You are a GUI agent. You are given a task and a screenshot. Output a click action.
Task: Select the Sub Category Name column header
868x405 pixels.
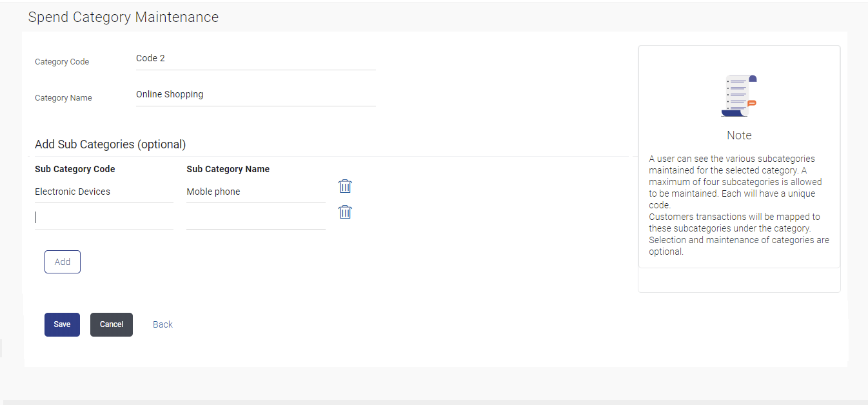point(228,169)
